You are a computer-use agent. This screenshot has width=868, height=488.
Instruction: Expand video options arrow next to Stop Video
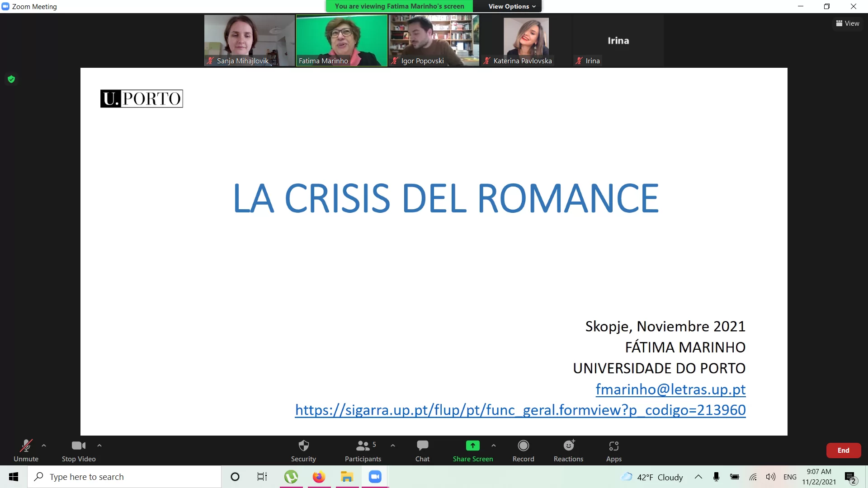[x=99, y=446]
